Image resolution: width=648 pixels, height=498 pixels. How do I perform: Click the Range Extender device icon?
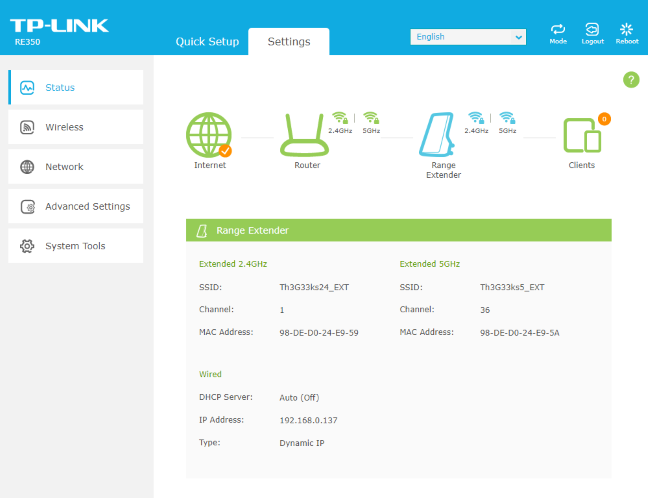point(437,135)
